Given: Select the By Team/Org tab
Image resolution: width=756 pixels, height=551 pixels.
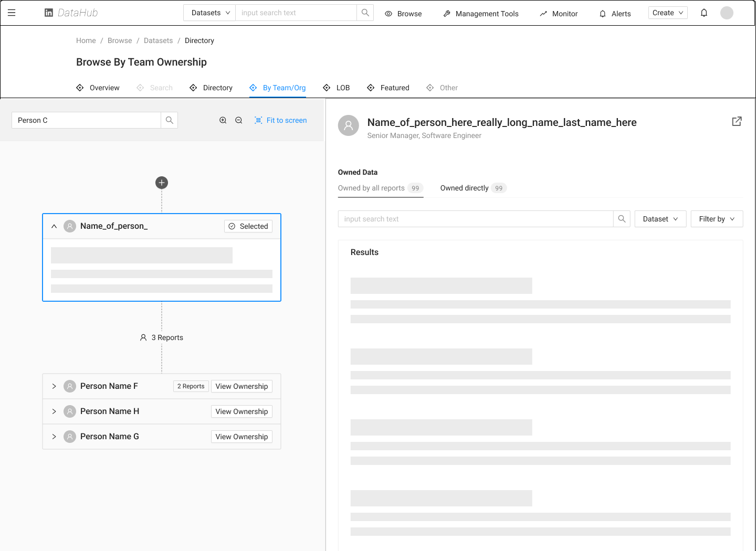Looking at the screenshot, I should tap(278, 88).
